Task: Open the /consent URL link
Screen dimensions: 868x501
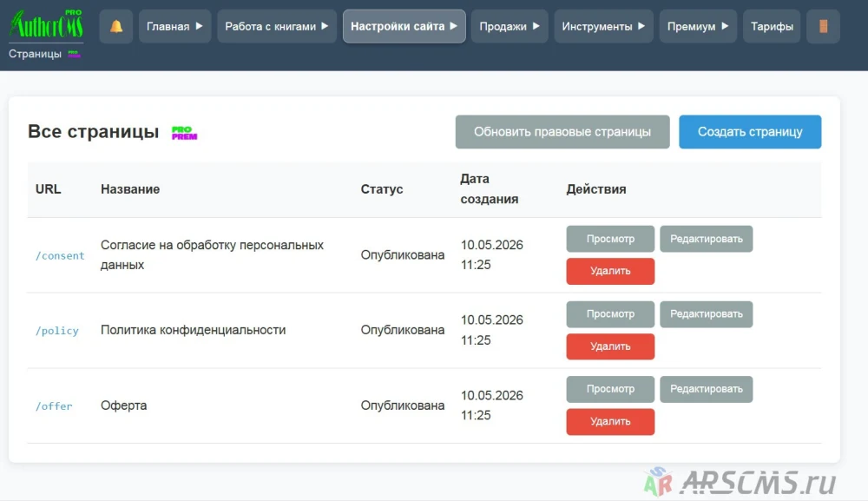Action: (x=60, y=256)
